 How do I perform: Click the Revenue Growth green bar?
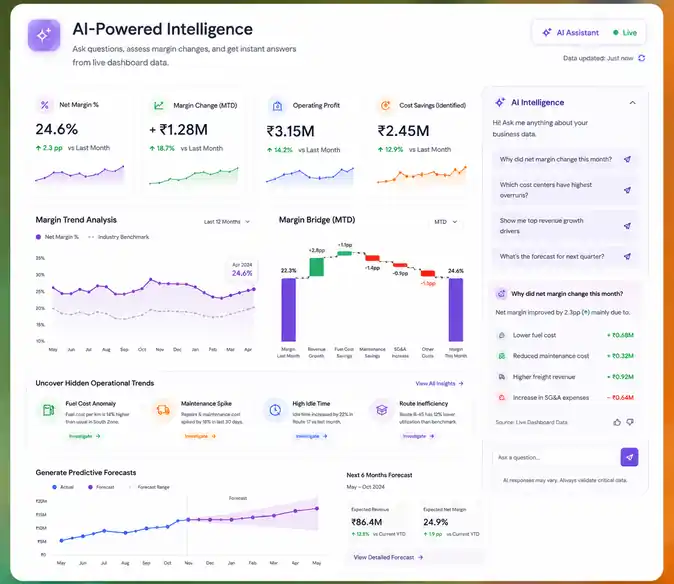click(x=316, y=267)
